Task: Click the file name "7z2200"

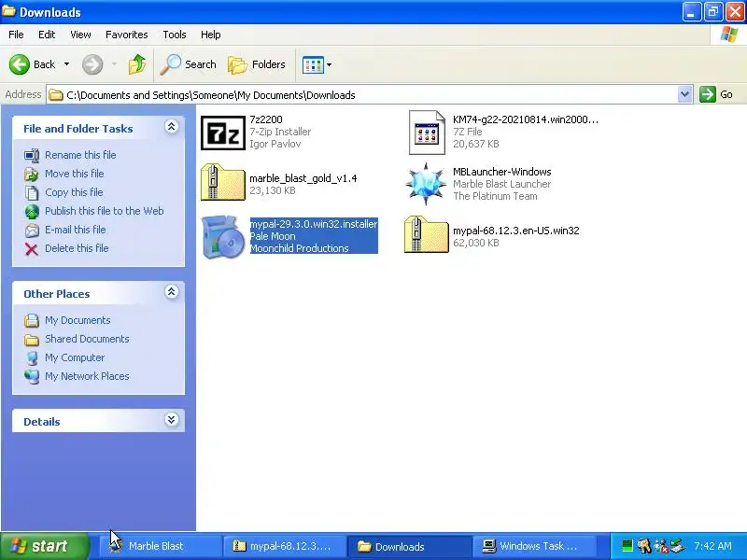Action: pyautogui.click(x=266, y=119)
